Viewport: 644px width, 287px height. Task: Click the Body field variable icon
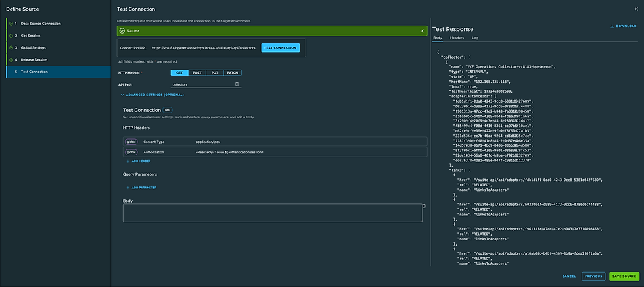(424, 206)
